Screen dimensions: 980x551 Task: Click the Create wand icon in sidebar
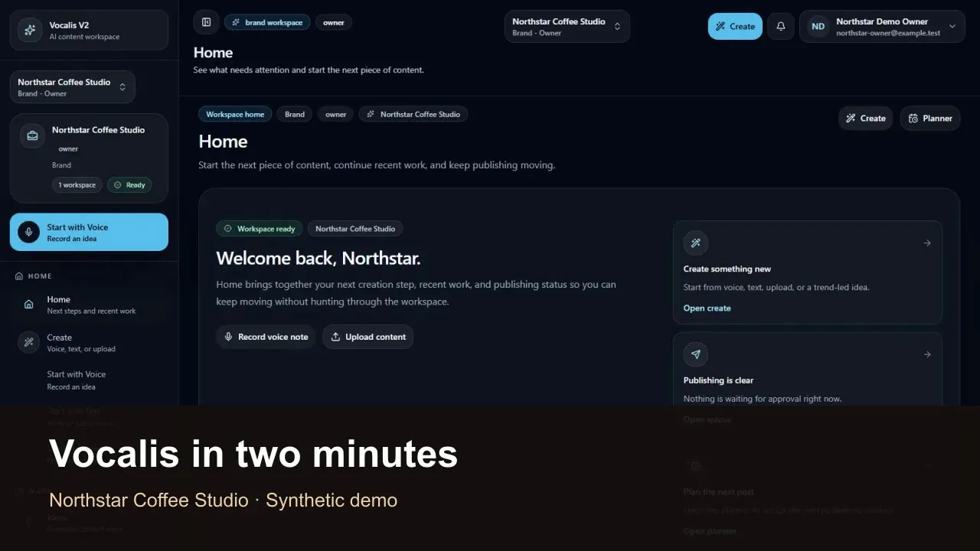click(28, 342)
